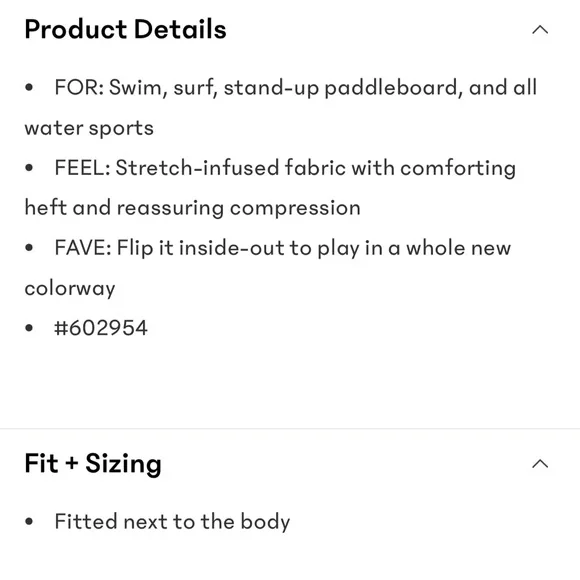Click the text reassuring compression
580x580 pixels.
coord(239,208)
